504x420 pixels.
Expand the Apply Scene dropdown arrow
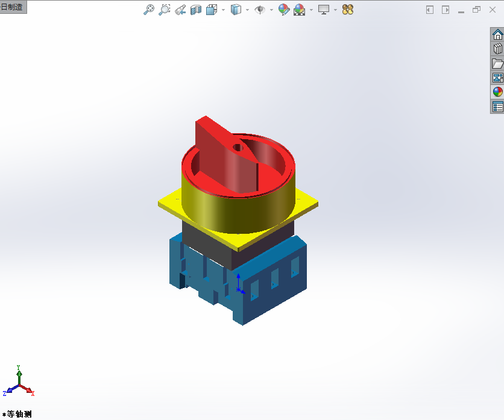pyautogui.click(x=311, y=10)
